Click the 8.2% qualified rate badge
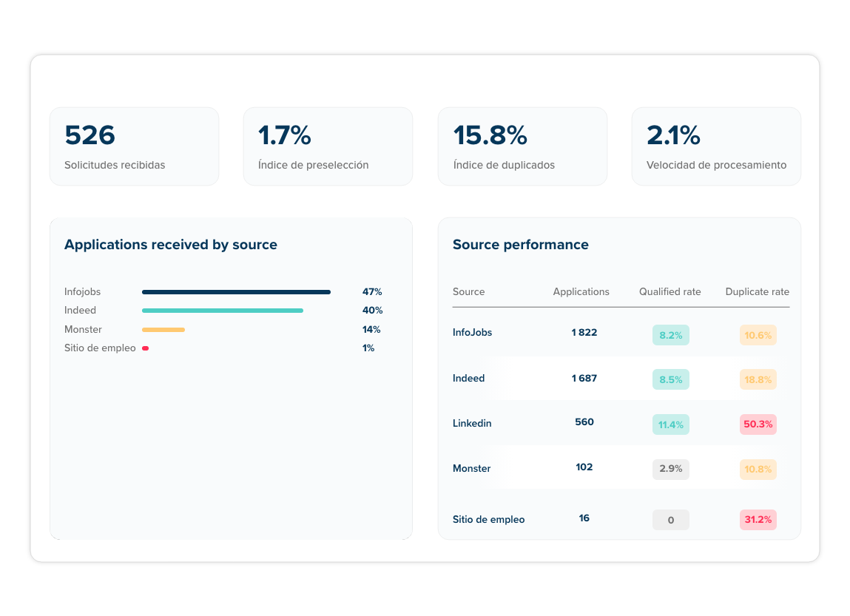 tap(670, 335)
